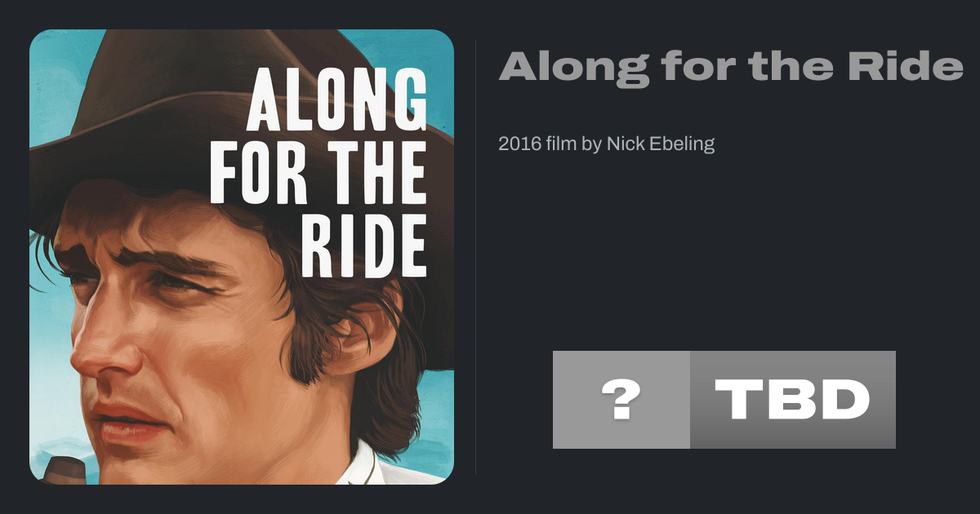Click the TBD rating badge
The height and width of the screenshot is (514, 980).
(x=792, y=400)
